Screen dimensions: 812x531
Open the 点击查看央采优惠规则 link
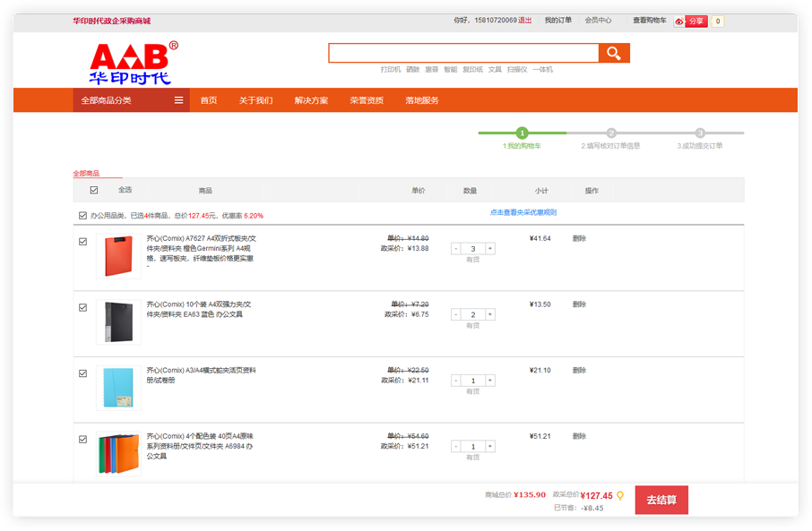[x=523, y=213]
